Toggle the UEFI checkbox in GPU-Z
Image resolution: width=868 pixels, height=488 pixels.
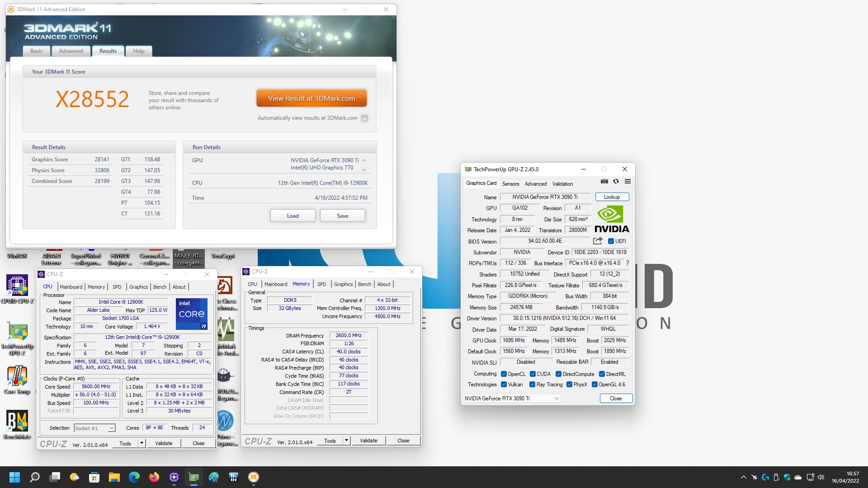click(611, 241)
